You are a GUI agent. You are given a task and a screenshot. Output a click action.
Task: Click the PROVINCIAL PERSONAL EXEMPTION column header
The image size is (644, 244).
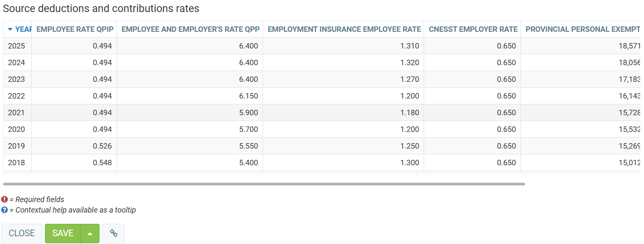pos(582,29)
